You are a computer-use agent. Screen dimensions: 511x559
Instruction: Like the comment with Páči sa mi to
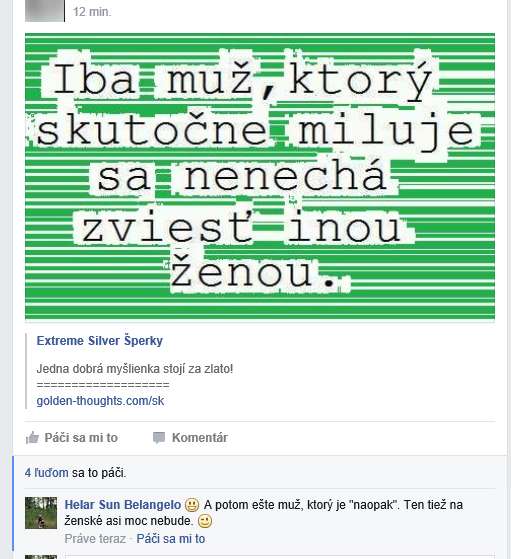(171, 538)
